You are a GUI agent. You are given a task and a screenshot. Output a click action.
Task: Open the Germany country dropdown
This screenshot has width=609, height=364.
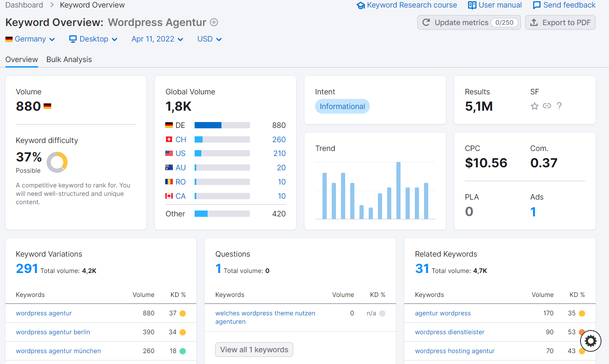30,39
